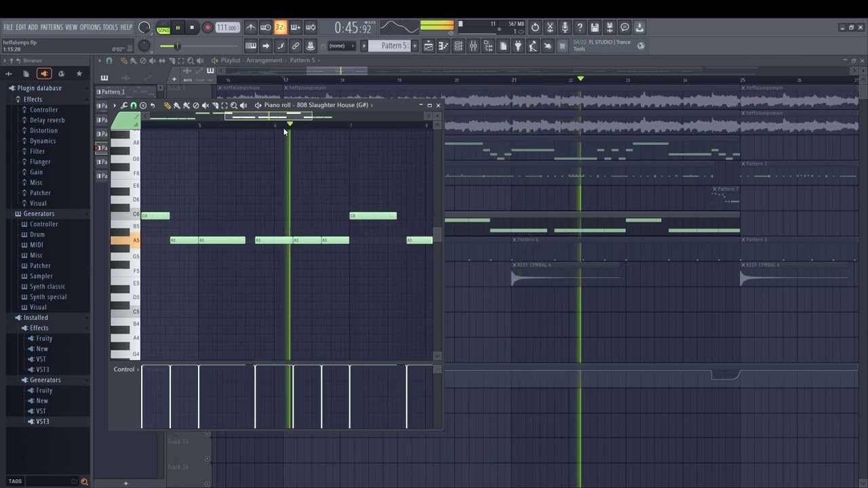Open the View playlist icon in toolbar

click(429, 46)
